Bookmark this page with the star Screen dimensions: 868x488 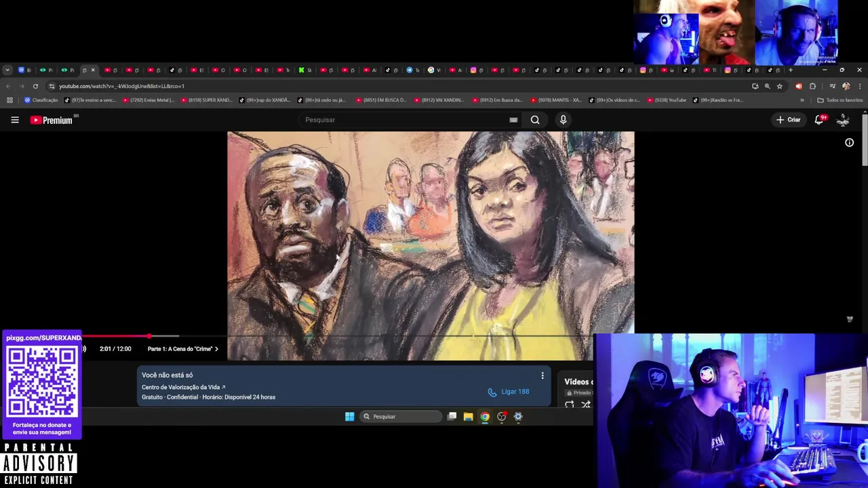(x=779, y=86)
